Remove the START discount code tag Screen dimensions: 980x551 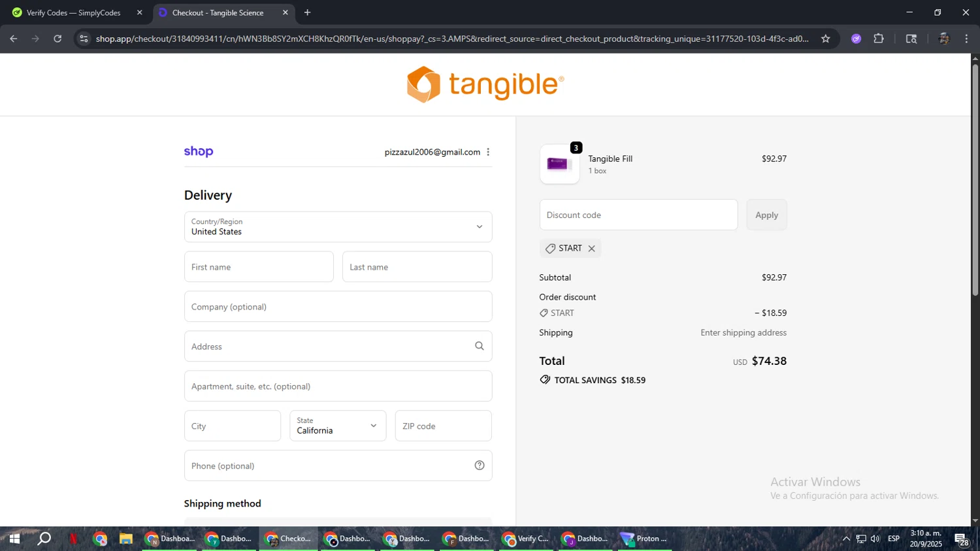click(592, 249)
